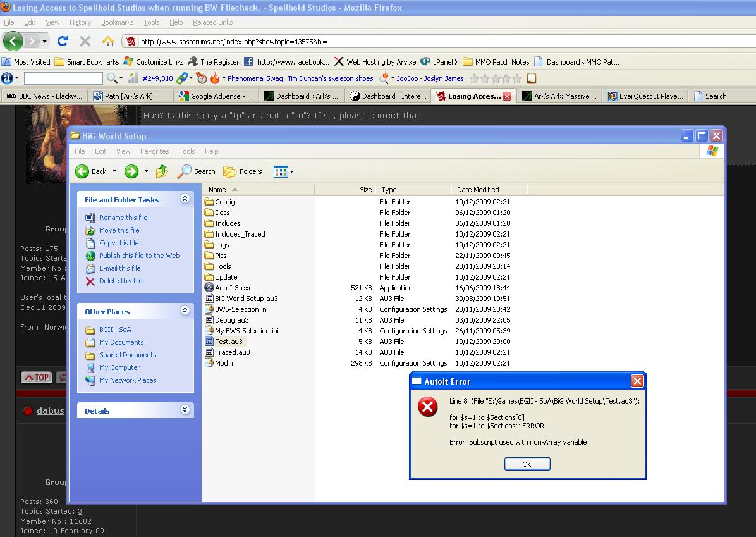
Task: Click Delete this file
Action: pyautogui.click(x=121, y=281)
